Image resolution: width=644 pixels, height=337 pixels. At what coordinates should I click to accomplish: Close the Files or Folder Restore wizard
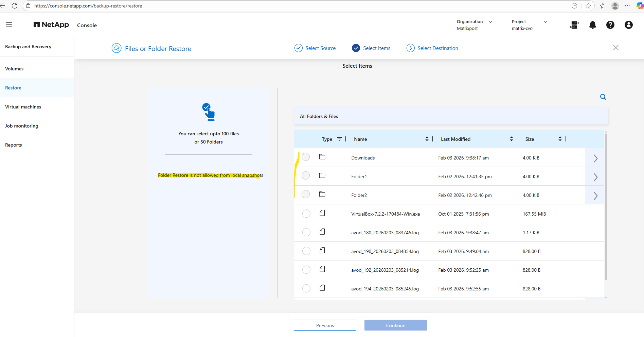click(x=615, y=48)
